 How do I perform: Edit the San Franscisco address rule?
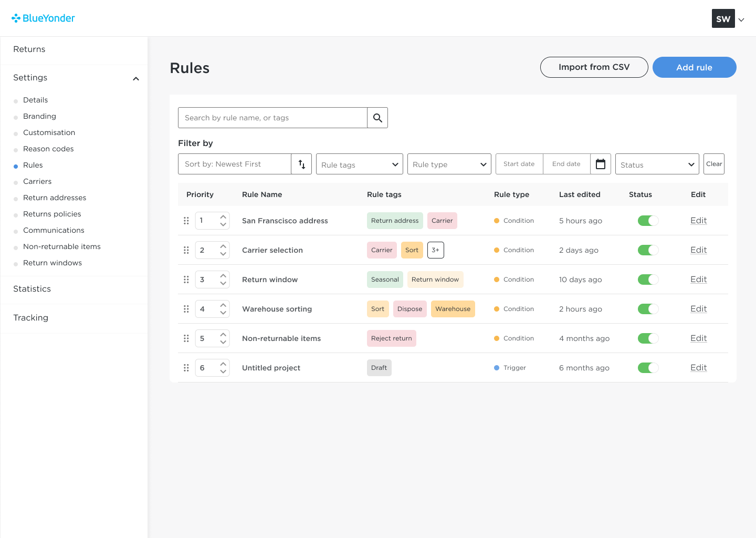tap(699, 221)
